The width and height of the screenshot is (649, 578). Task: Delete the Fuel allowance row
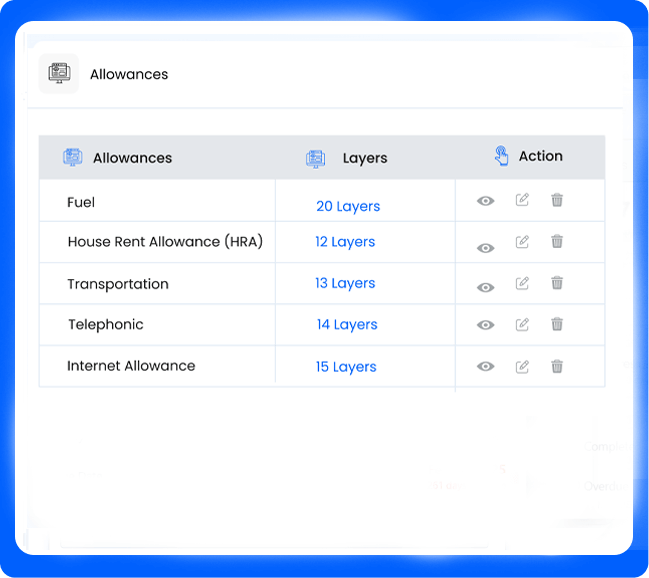click(x=557, y=200)
